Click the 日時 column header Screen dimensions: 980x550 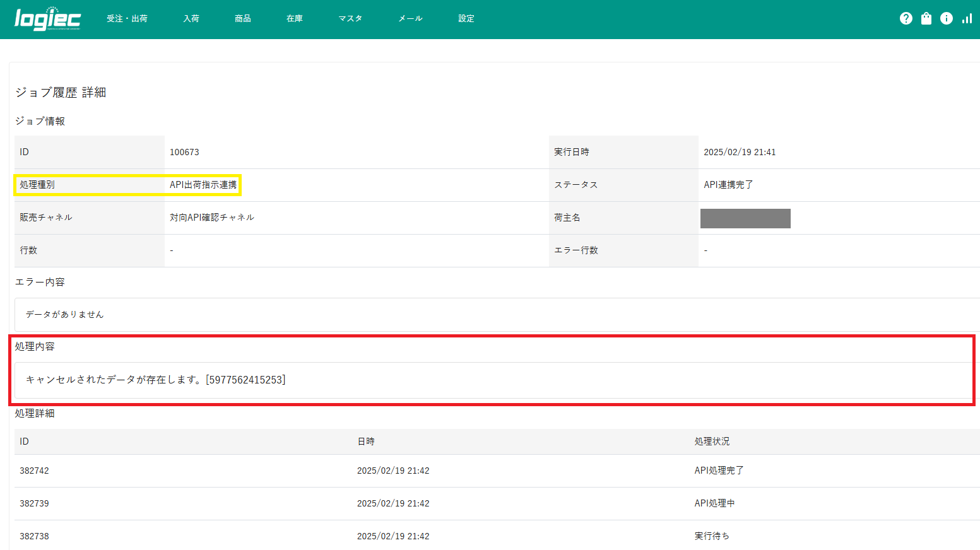coord(365,442)
